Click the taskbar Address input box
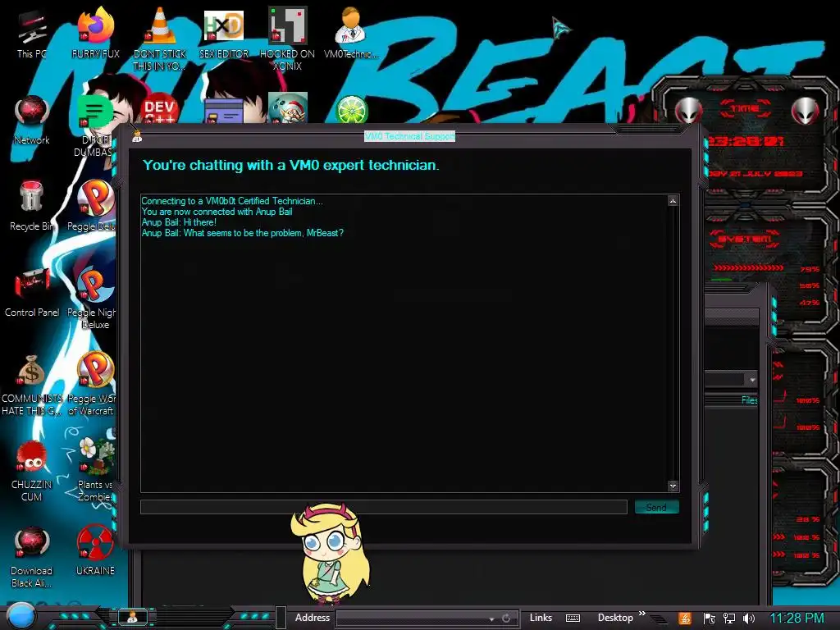Viewport: 840px width, 630px height. point(412,619)
